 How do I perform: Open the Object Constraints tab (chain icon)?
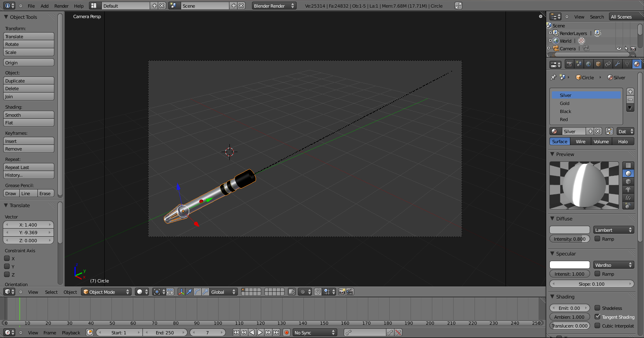pyautogui.click(x=608, y=64)
